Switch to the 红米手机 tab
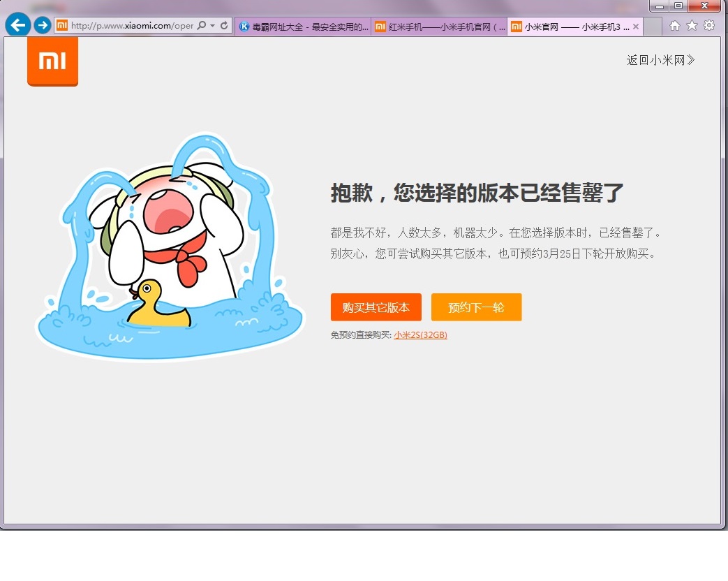Screen dimensions: 728x581 click(x=439, y=27)
